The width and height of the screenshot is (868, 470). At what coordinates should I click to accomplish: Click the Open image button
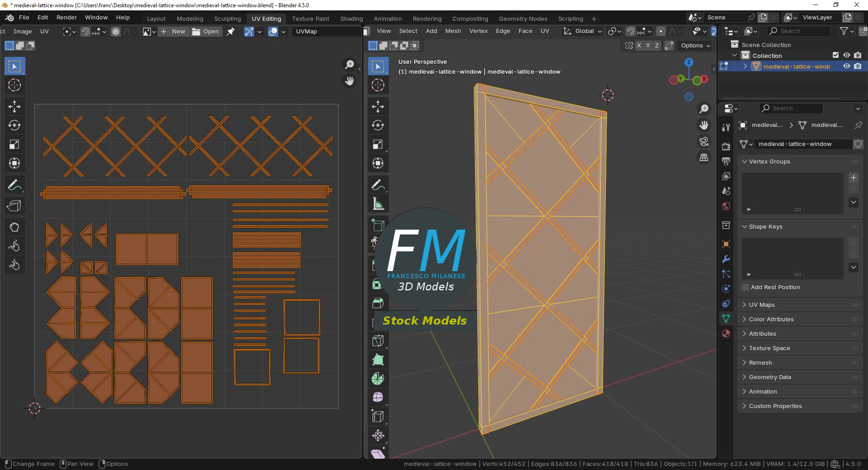[206, 32]
